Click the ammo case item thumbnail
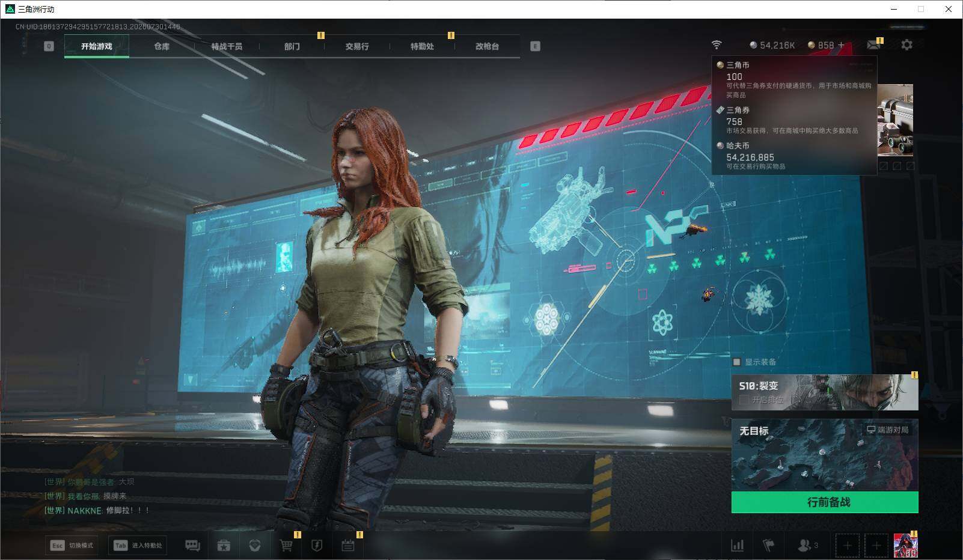The height and width of the screenshot is (560, 963). pyautogui.click(x=896, y=121)
